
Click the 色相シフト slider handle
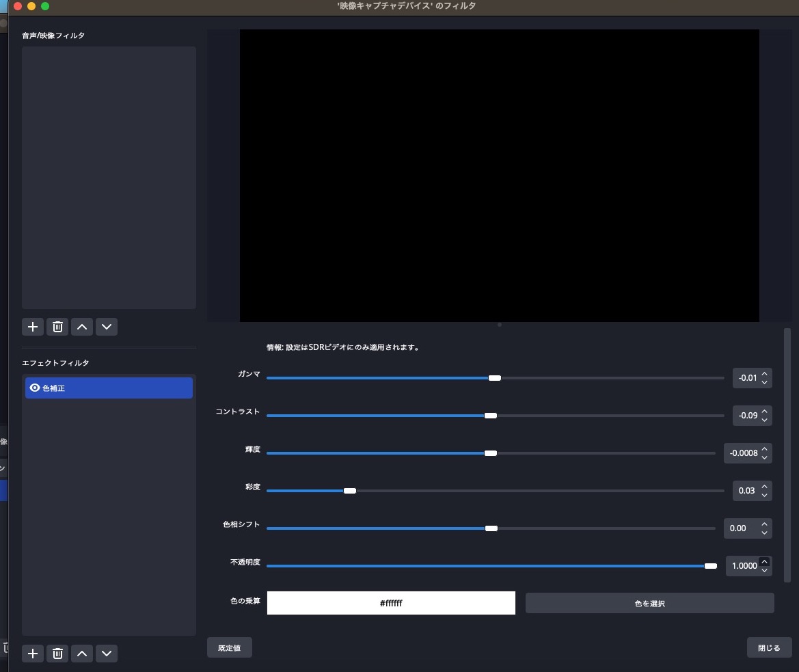coord(491,528)
